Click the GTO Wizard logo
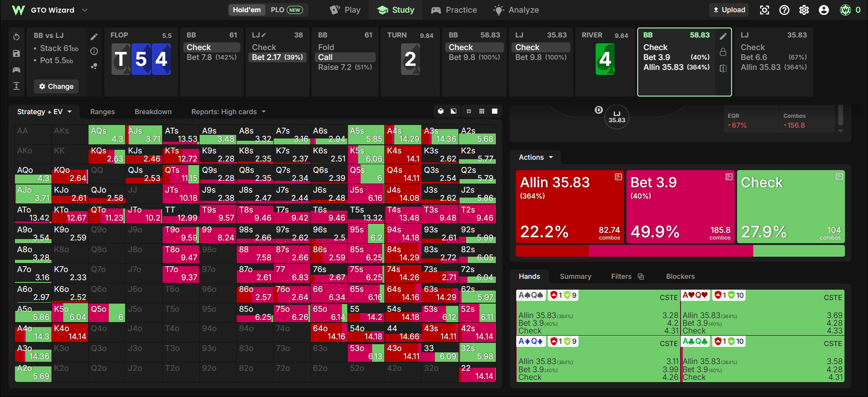 tap(18, 10)
